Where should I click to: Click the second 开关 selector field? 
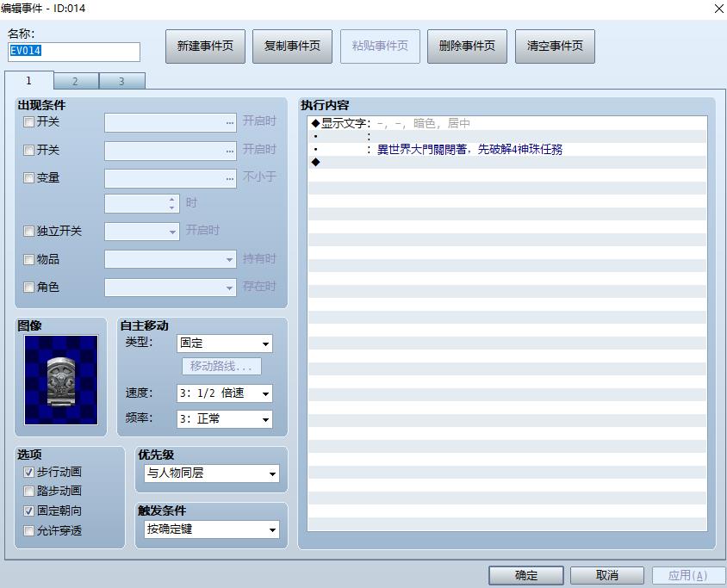point(171,151)
